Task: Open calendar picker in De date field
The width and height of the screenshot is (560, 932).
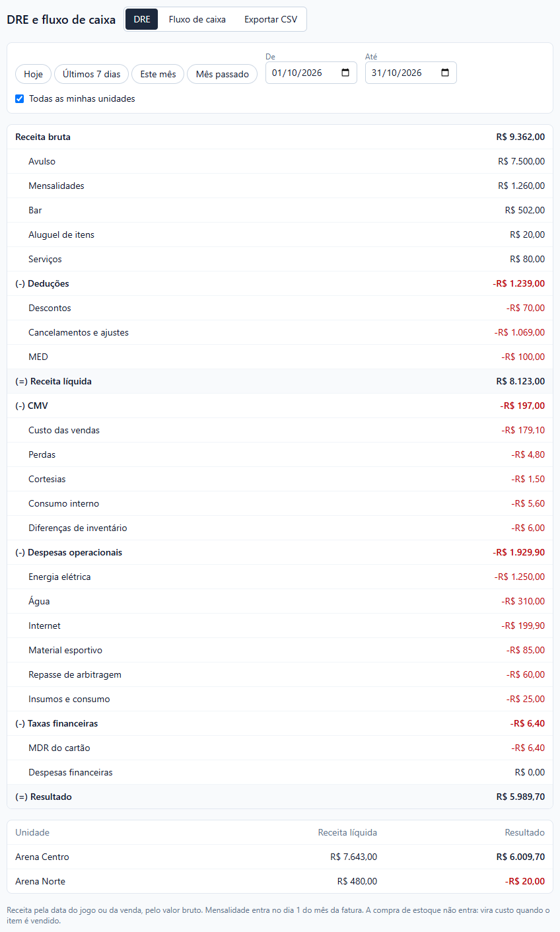Action: 345,73
